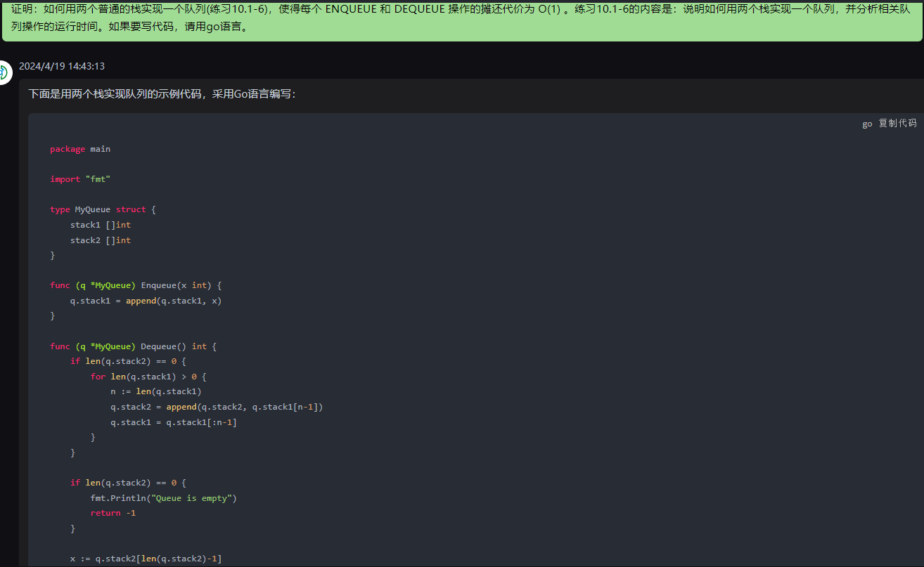Click the green prompt message bubble
Image resolution: width=924 pixels, height=567 pixels.
click(x=462, y=20)
